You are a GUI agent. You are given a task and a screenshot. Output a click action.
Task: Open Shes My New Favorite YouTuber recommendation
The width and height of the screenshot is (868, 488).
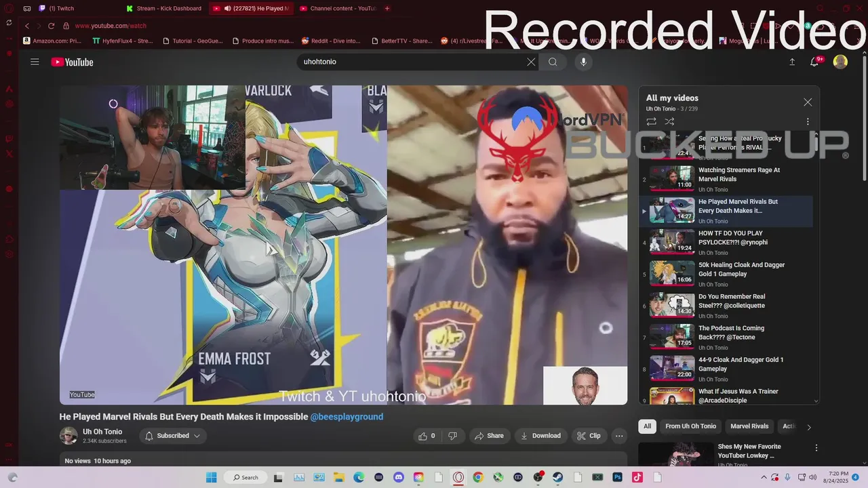(x=749, y=451)
